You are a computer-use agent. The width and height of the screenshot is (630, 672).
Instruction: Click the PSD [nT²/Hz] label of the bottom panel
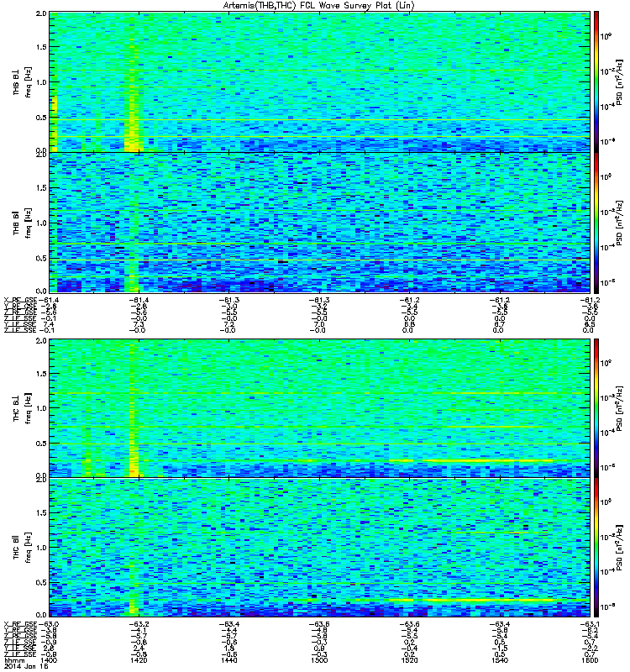tap(619, 548)
